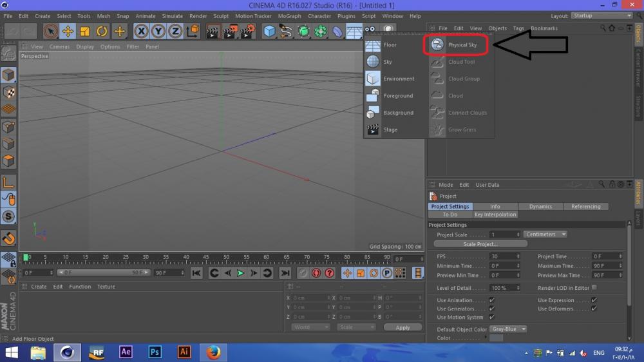Click the preview range slider bar
This screenshot has width=644, height=362.
pos(104,273)
